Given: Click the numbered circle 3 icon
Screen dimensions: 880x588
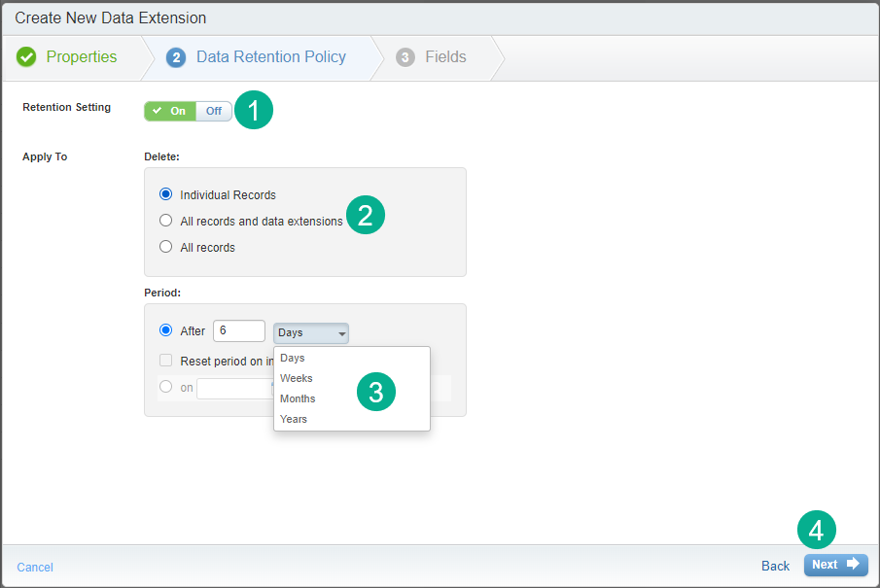Looking at the screenshot, I should [376, 392].
